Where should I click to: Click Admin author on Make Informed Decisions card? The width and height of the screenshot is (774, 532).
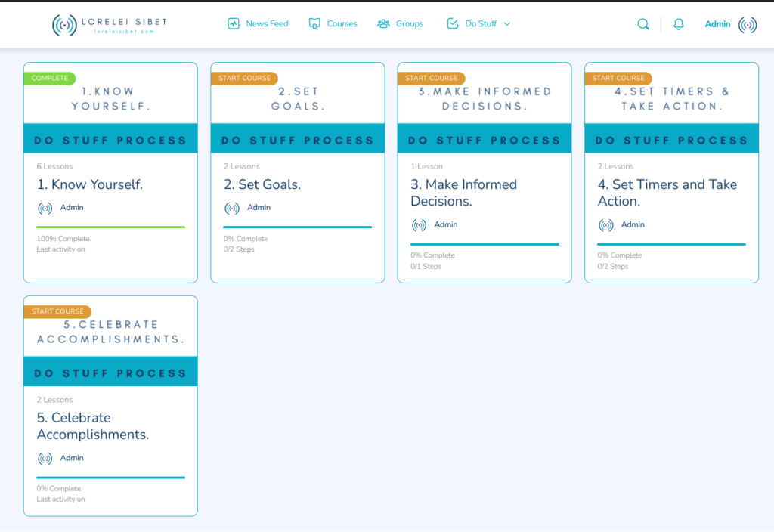coord(446,224)
